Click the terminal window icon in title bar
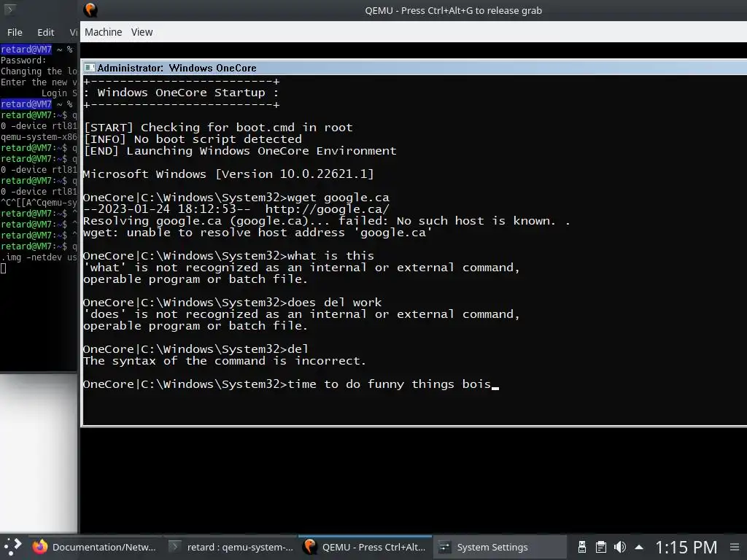Viewport: 747px width, 560px height. (9, 9)
